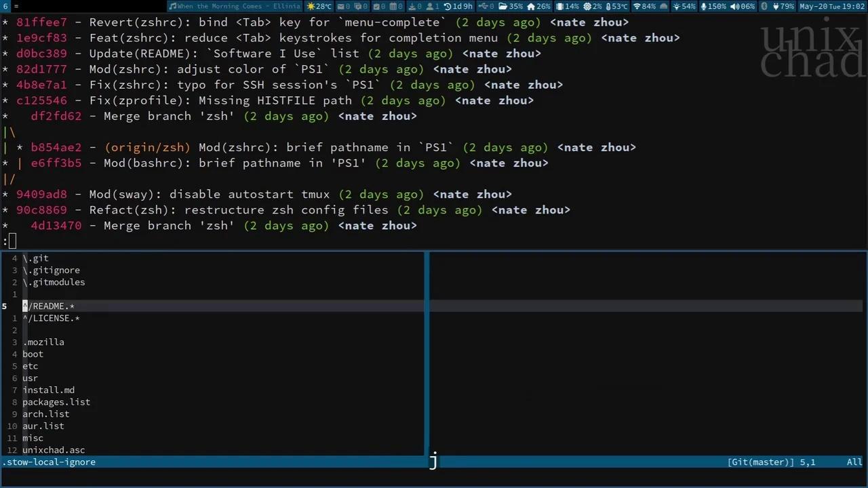
Task: Click the .stow-local-ignore filename in statusline
Action: tap(47, 462)
